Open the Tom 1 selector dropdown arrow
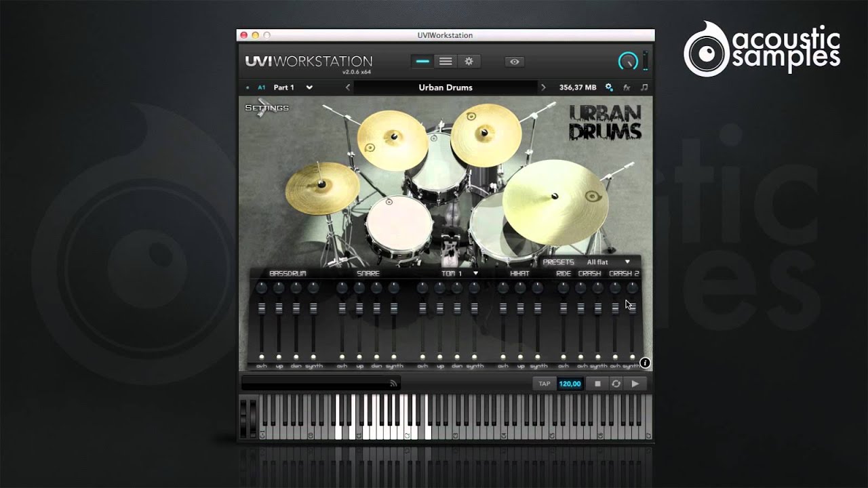 [475, 273]
